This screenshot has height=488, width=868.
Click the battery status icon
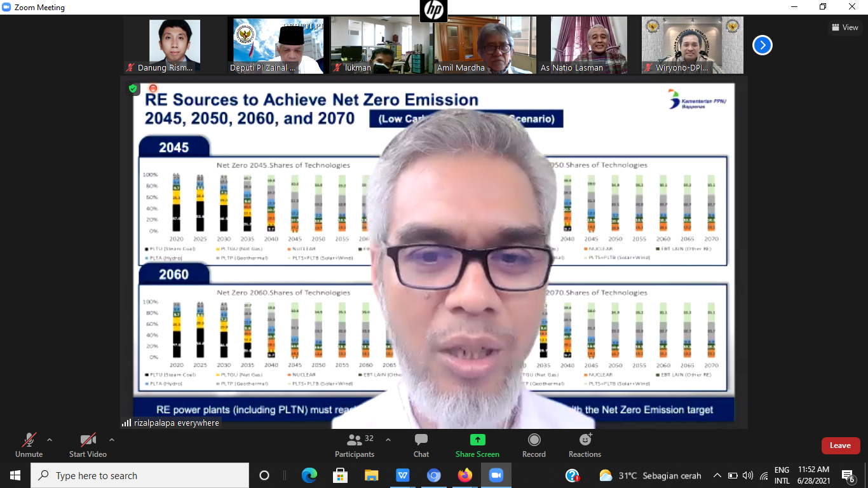733,475
